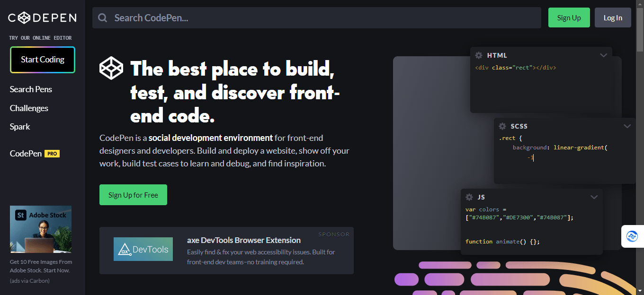The height and width of the screenshot is (295, 644).
Task: Click the Start Coding button
Action: (42, 60)
